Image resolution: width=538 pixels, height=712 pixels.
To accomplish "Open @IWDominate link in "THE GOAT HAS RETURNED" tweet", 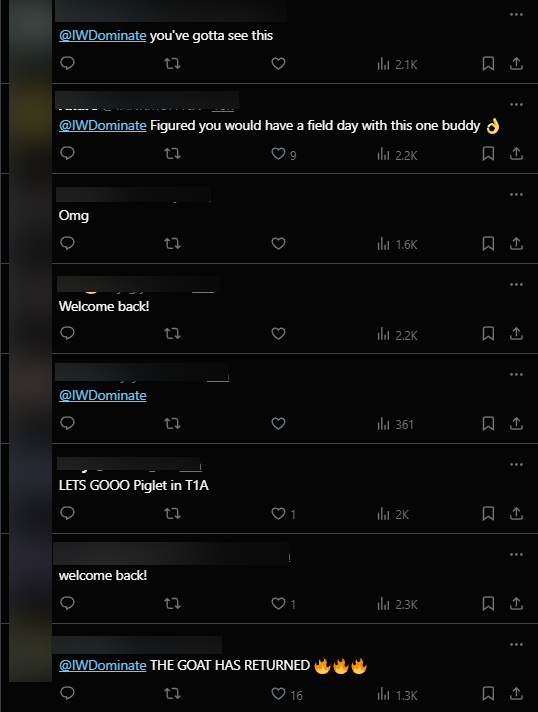I will pos(103,665).
